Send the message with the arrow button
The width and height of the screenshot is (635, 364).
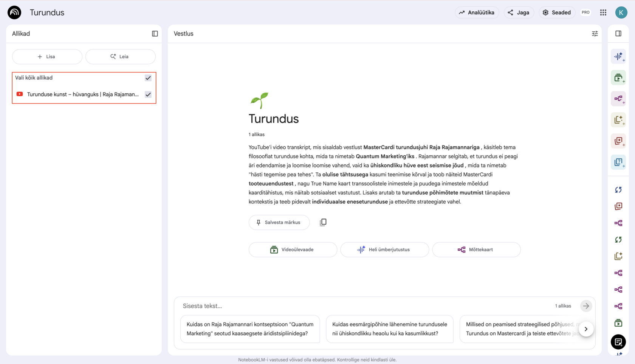point(586,306)
